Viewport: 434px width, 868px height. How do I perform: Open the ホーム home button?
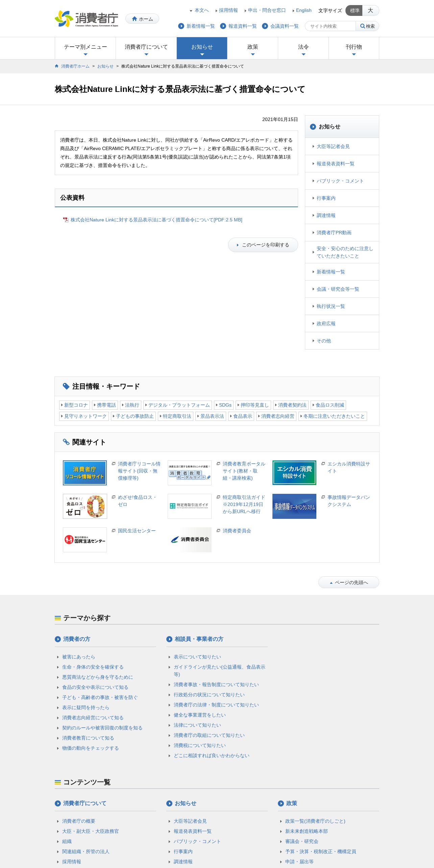(142, 19)
